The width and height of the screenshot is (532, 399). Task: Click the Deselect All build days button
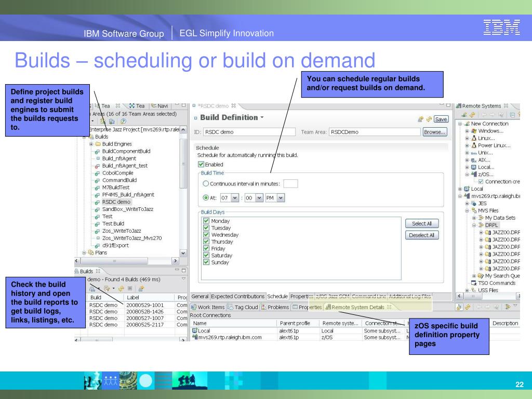(x=422, y=235)
